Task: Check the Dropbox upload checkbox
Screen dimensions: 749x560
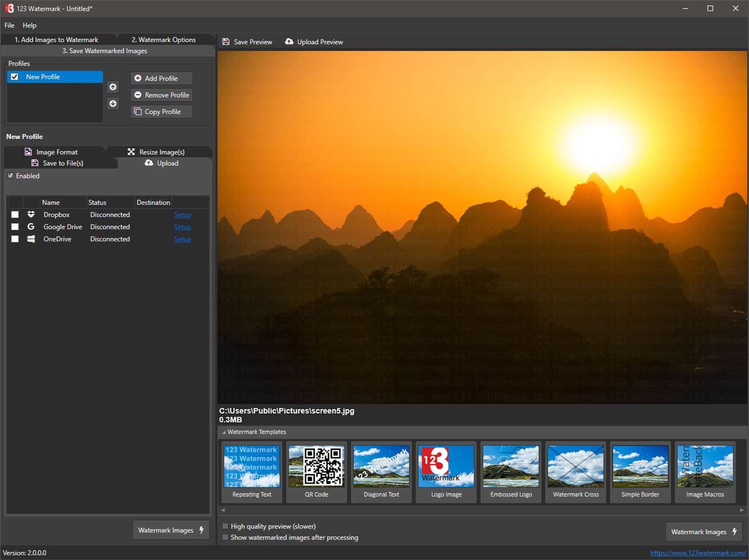Action: pos(14,214)
